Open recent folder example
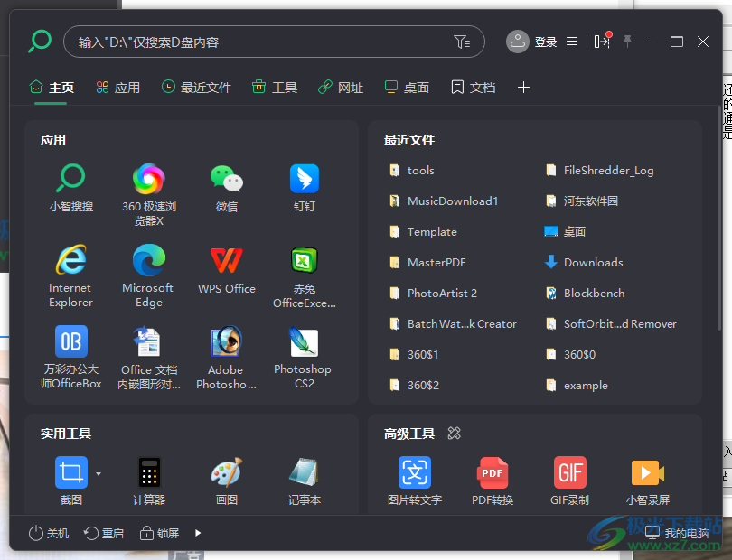Viewport: 732px width, 560px height. click(x=577, y=386)
